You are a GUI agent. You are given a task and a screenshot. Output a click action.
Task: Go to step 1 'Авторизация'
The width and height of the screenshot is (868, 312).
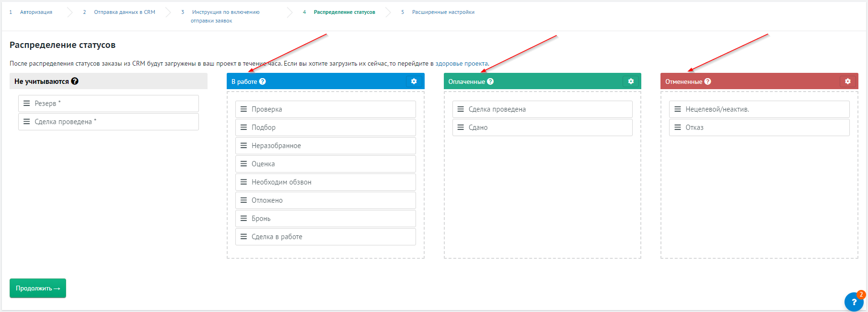point(36,12)
